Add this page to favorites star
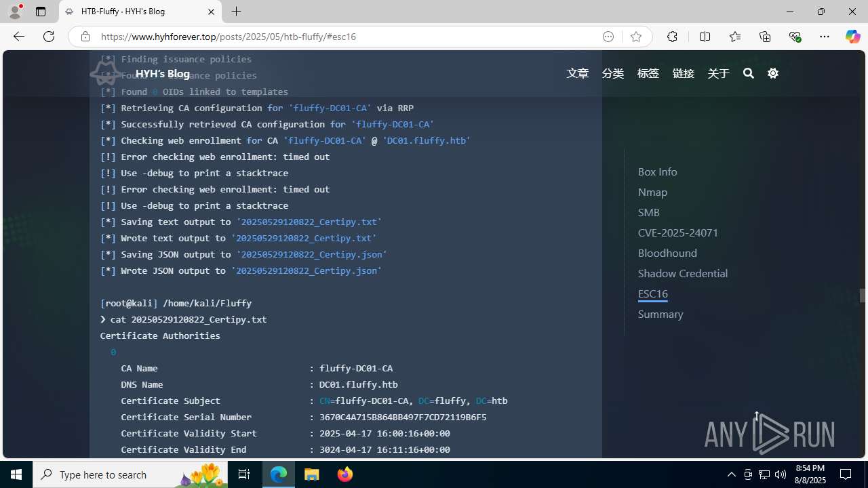 coord(636,37)
